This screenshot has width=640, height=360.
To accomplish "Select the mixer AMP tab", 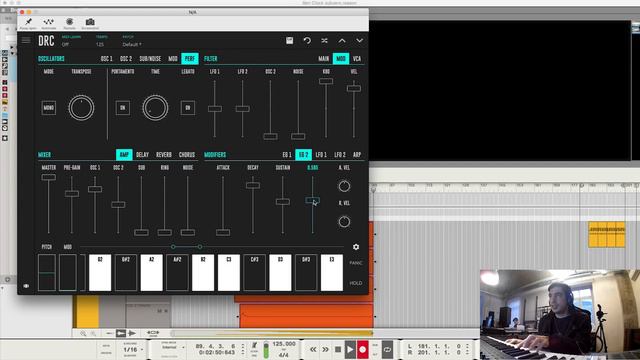I will (x=124, y=155).
